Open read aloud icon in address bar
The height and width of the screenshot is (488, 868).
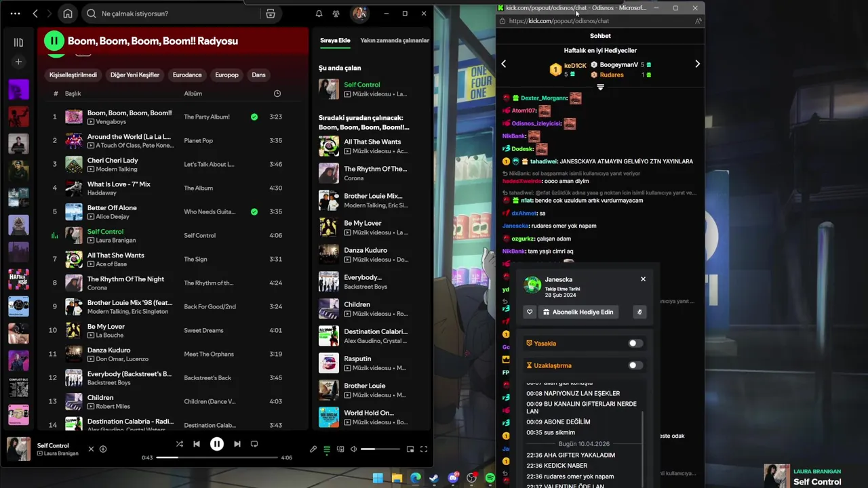pyautogui.click(x=698, y=21)
